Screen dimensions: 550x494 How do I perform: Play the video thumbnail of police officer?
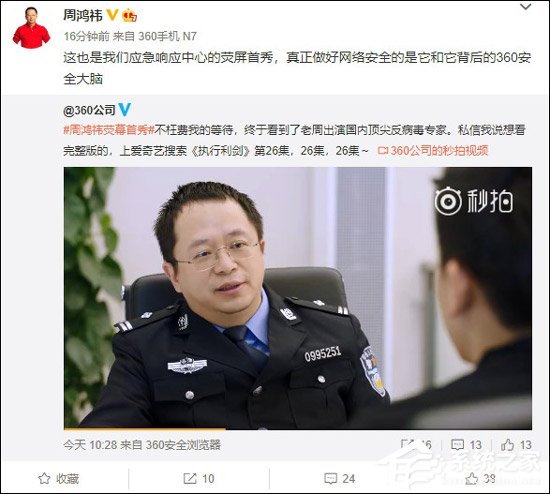(x=298, y=298)
